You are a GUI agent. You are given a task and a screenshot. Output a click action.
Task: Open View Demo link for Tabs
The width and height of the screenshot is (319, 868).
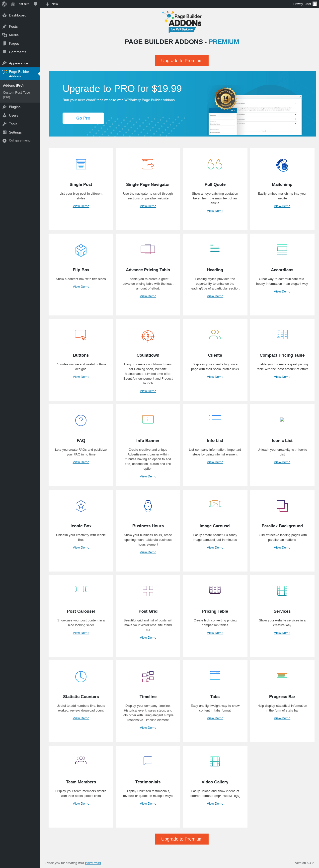[x=215, y=718]
